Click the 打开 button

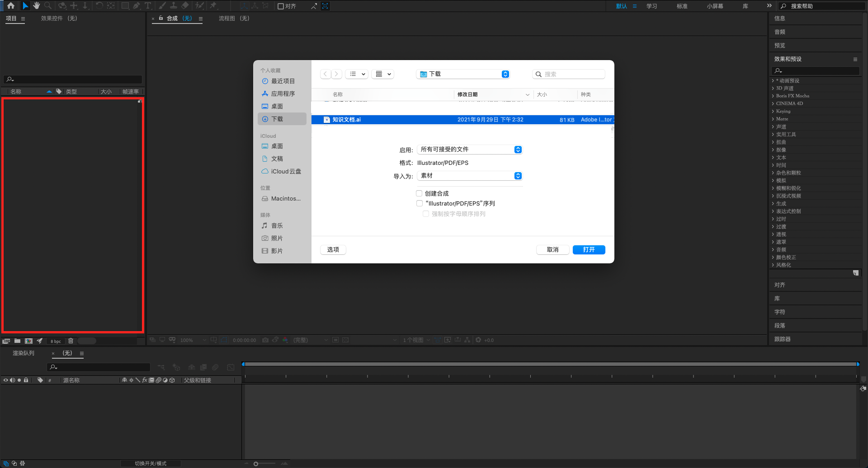pos(589,250)
